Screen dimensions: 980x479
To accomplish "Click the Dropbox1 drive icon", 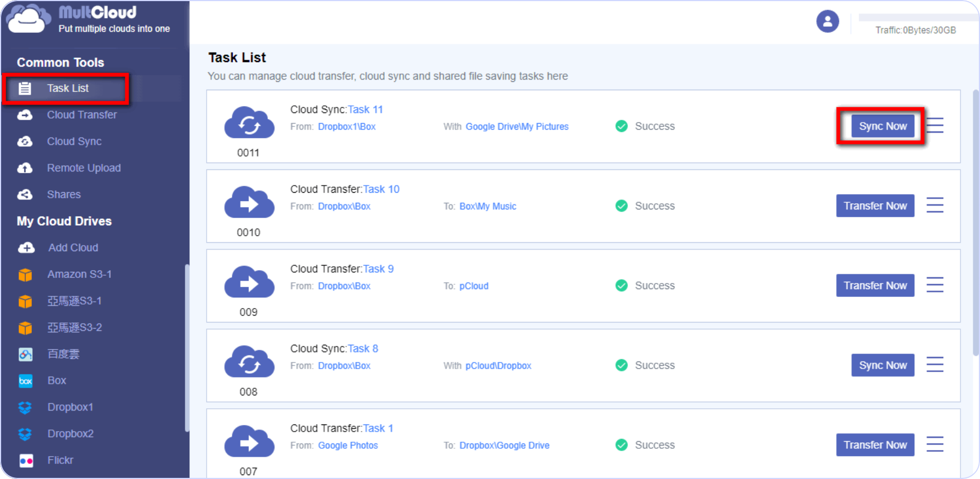I will [26, 408].
